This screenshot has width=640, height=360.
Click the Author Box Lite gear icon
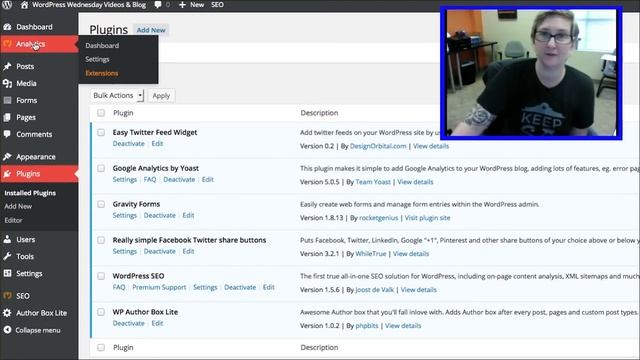pyautogui.click(x=7, y=313)
